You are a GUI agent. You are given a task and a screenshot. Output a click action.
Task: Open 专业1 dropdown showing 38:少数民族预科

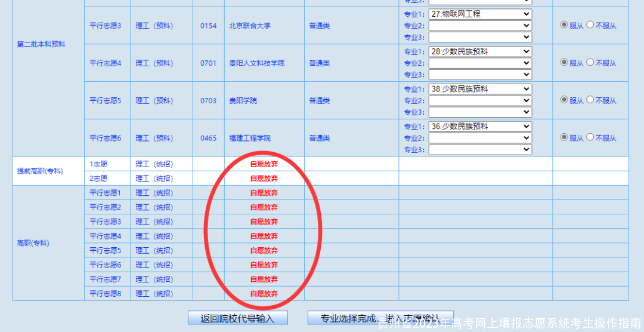click(x=480, y=89)
